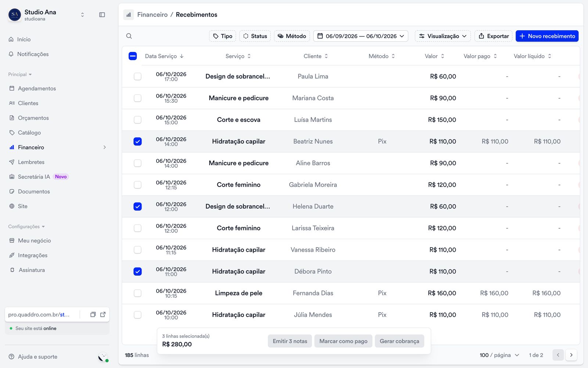
Task: Uncheck the Helena Duarte row checkbox
Action: 137,206
